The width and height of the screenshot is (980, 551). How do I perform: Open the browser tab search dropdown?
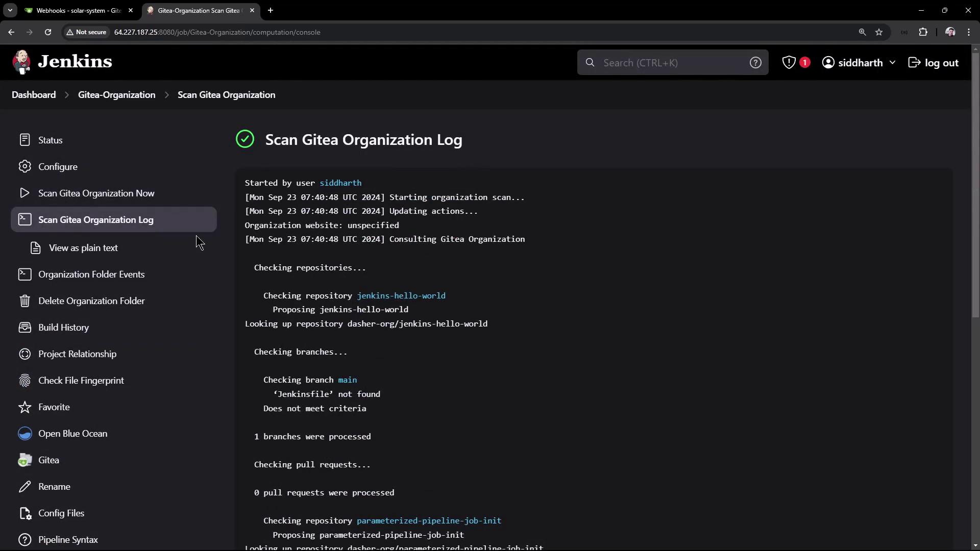click(x=10, y=10)
